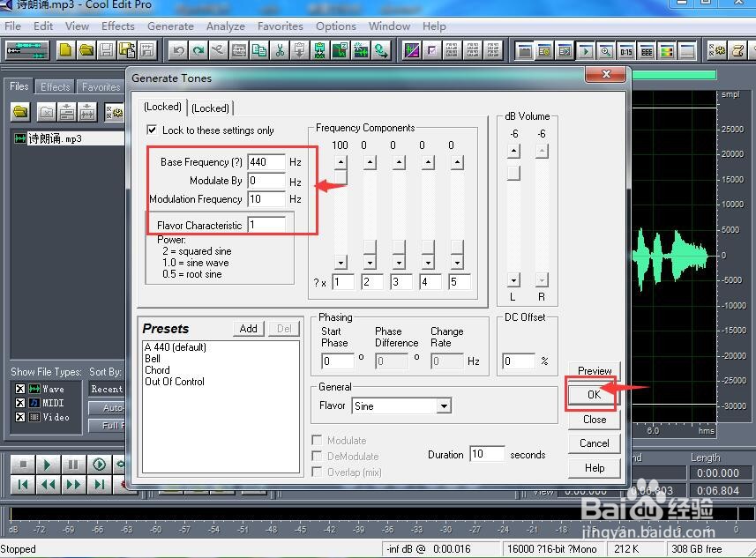Screen dimensions: 756x558
Task: Go to the end with the skip-to-end button
Action: point(99,485)
